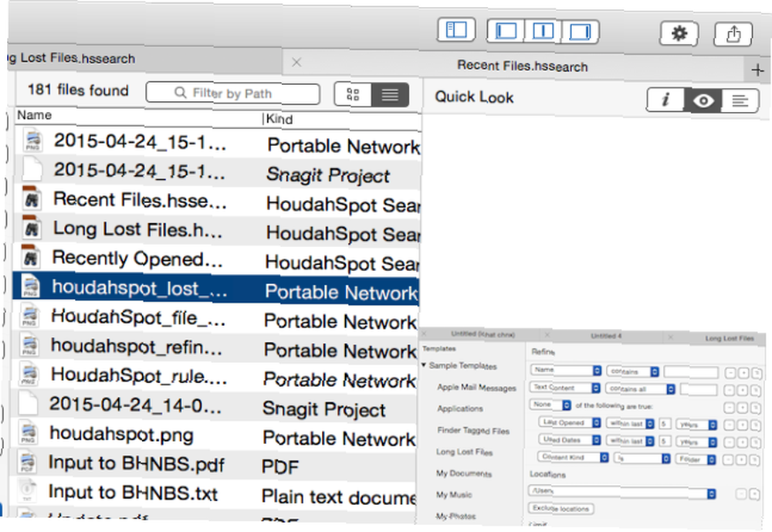
Task: Select the HoudahSpot_rule.… file name
Action: click(x=139, y=376)
